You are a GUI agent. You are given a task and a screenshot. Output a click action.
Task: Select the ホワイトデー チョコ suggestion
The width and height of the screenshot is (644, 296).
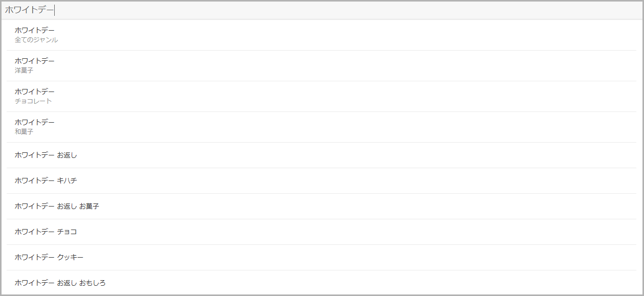[322, 232]
